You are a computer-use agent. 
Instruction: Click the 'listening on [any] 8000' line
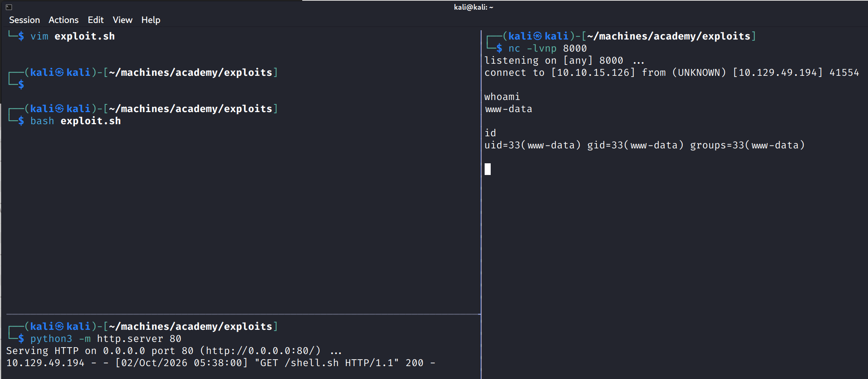tap(564, 60)
